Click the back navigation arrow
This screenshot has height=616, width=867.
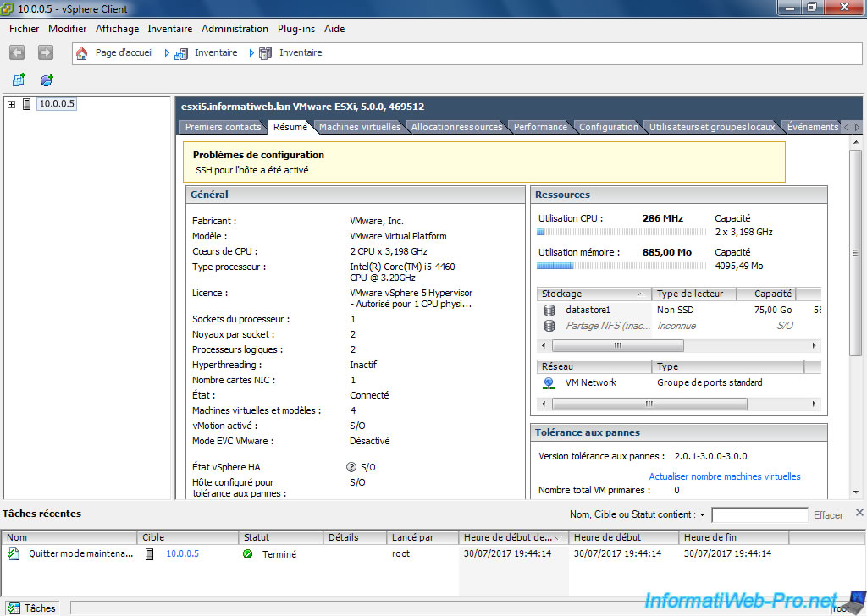pos(17,52)
